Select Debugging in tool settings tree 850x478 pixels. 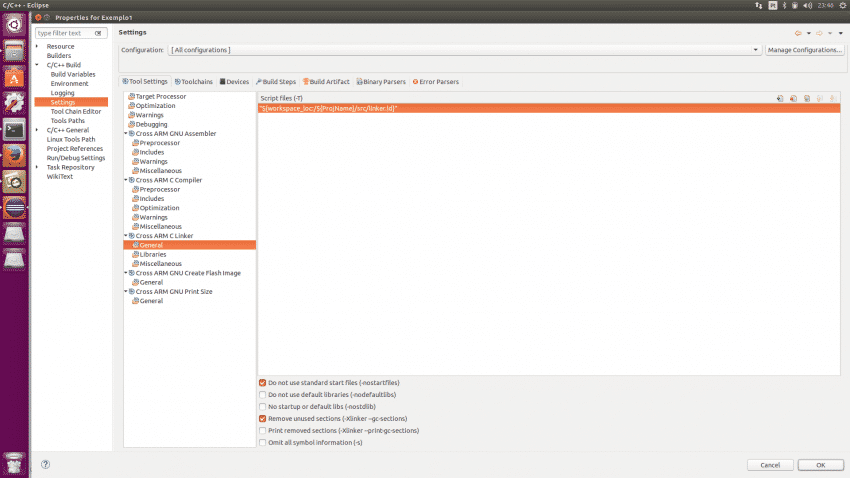click(x=151, y=124)
